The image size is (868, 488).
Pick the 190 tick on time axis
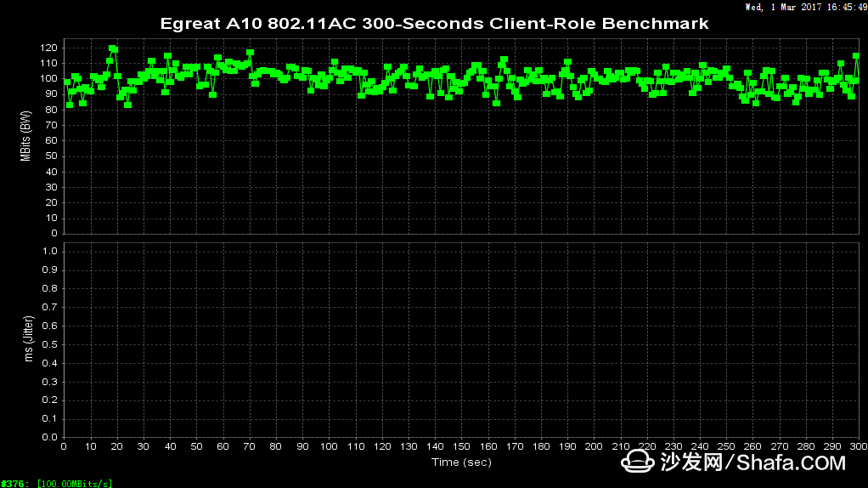pos(567,446)
